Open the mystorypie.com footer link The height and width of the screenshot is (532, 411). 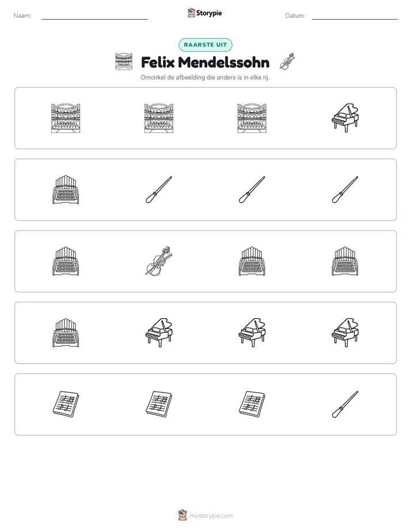pos(211,516)
